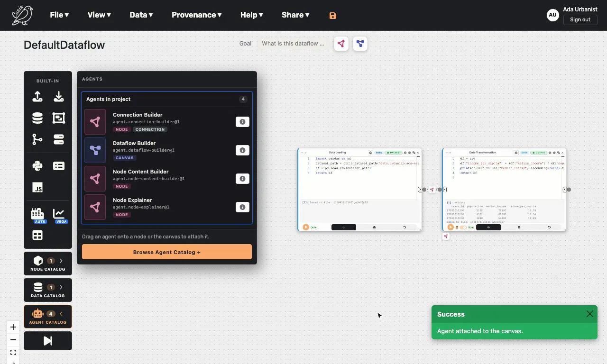Click the skip-forward icon below Agent Catalog

coord(48,341)
